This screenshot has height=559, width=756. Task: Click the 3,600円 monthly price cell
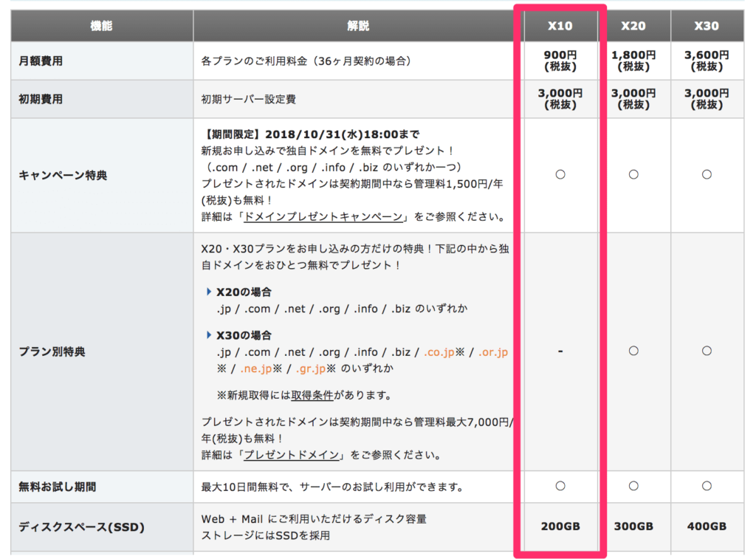click(707, 61)
